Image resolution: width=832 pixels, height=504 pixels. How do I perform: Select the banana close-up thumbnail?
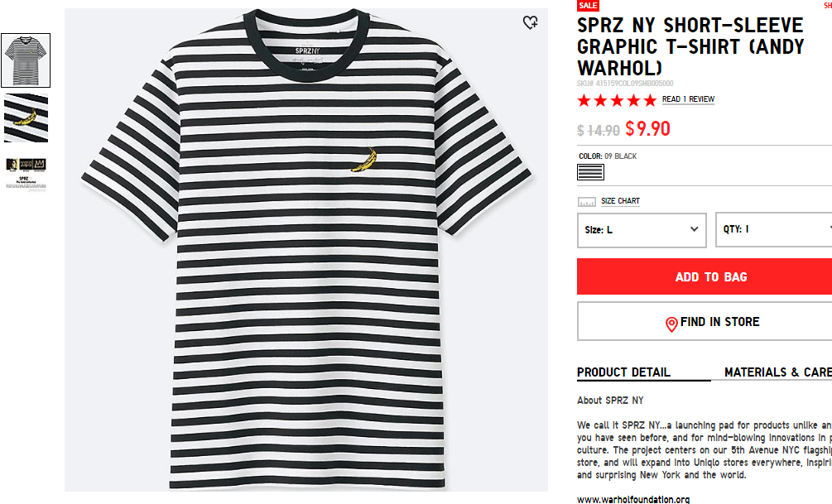(26, 118)
